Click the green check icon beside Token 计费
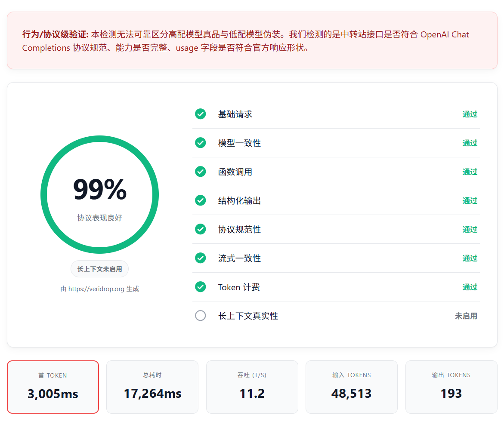The image size is (504, 424). [x=200, y=287]
